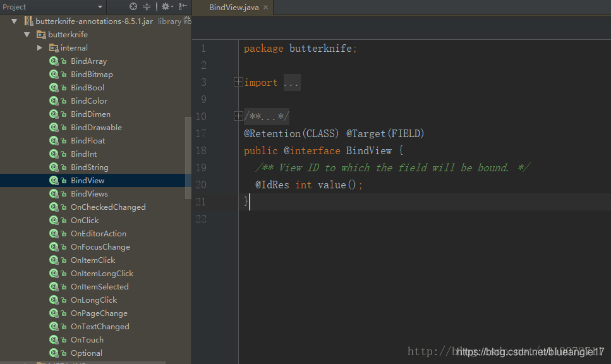611x364 pixels.
Task: Click the BindFloat annotation icon
Action: tap(54, 141)
